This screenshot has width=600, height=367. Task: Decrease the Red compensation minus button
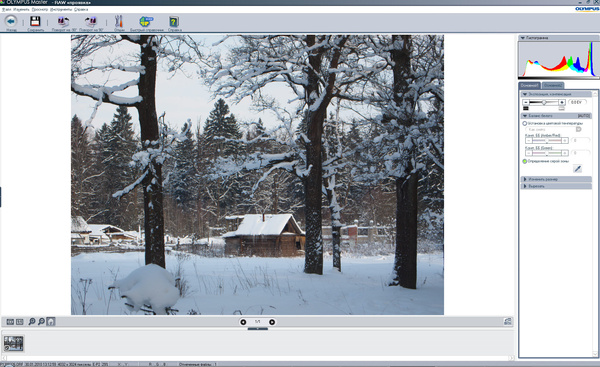click(x=528, y=141)
